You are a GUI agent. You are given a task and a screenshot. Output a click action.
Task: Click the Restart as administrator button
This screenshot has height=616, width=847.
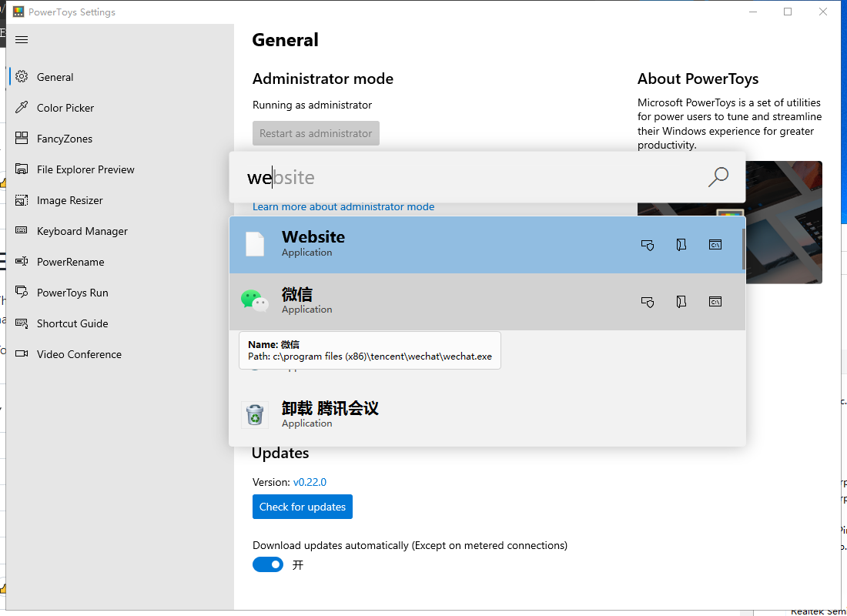316,133
